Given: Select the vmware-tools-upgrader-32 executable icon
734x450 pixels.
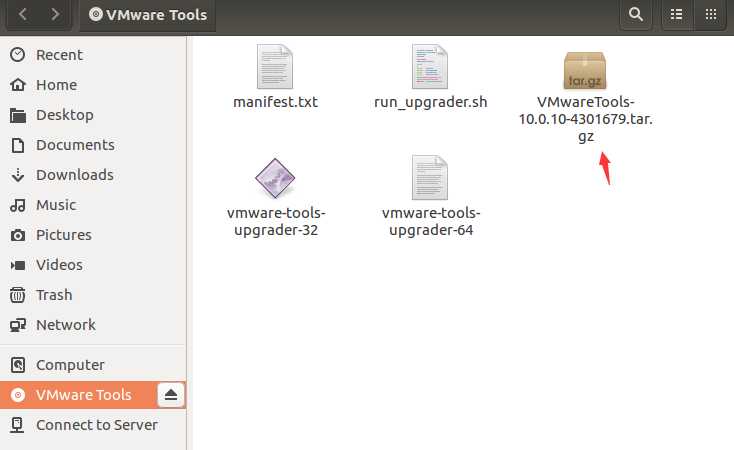Looking at the screenshot, I should [275, 178].
